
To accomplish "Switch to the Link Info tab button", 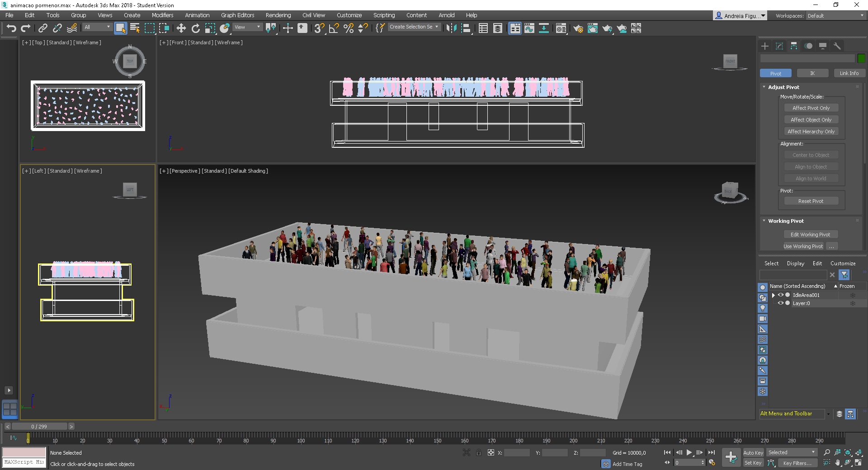I will (849, 73).
